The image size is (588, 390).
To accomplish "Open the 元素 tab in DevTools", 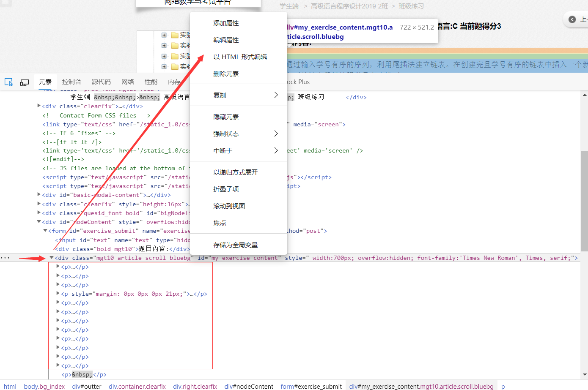I will (x=45, y=82).
